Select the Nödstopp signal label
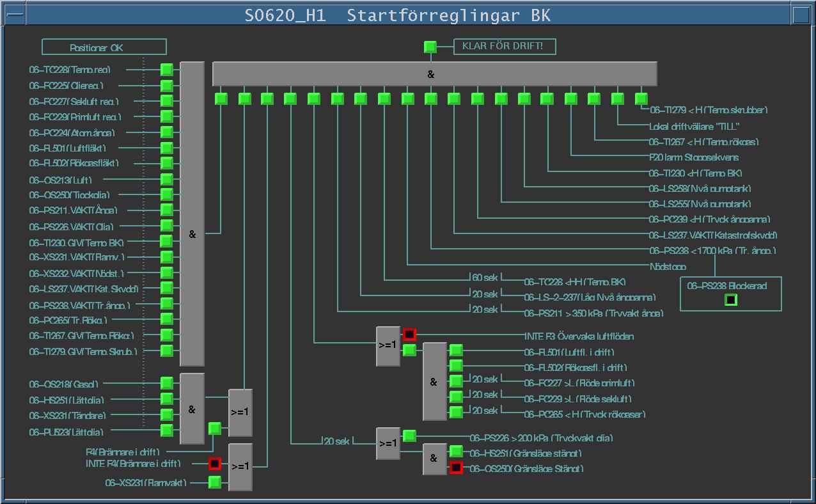 667,267
